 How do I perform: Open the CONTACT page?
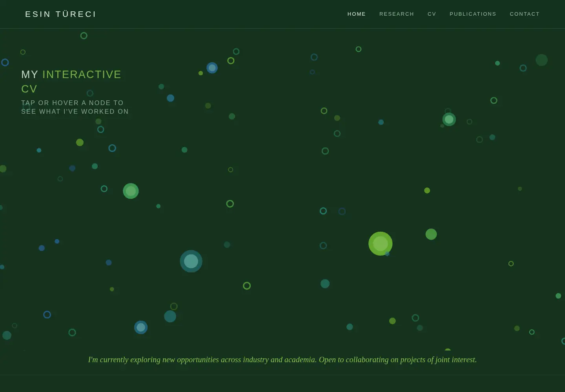coord(525,14)
